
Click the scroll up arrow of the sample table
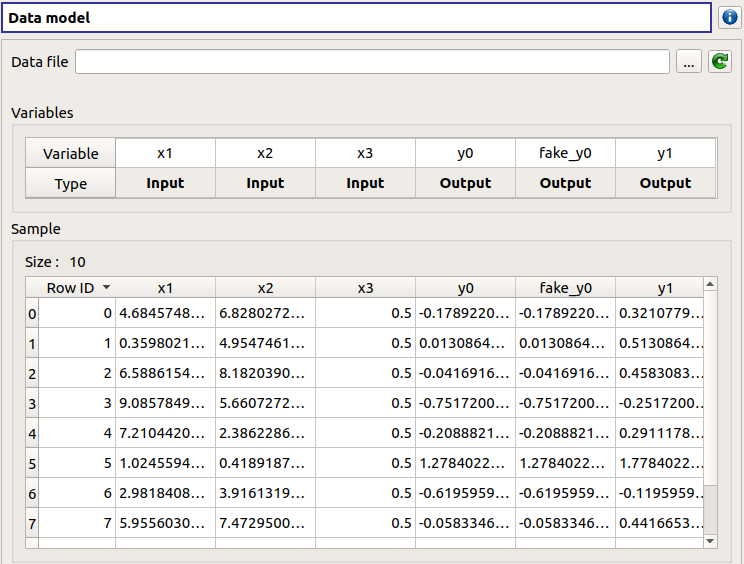(710, 285)
